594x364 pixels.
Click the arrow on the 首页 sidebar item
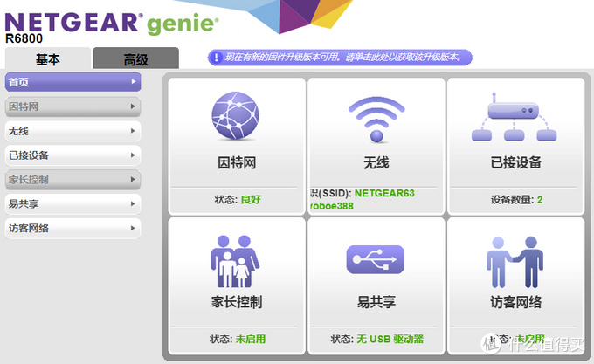(133, 81)
